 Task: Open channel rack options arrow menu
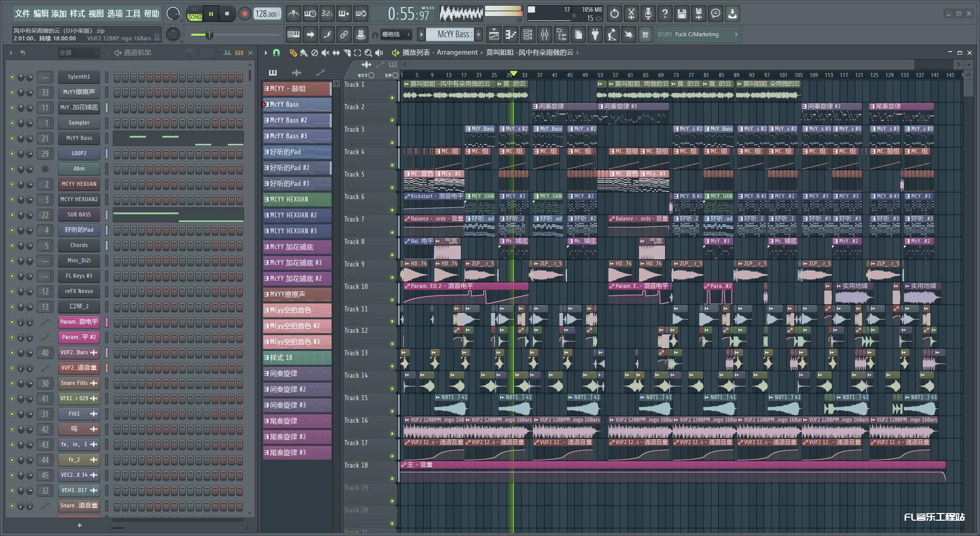pos(11,53)
